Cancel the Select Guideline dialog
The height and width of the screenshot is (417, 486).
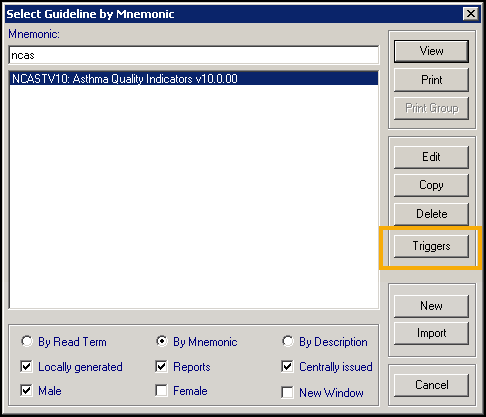click(431, 385)
